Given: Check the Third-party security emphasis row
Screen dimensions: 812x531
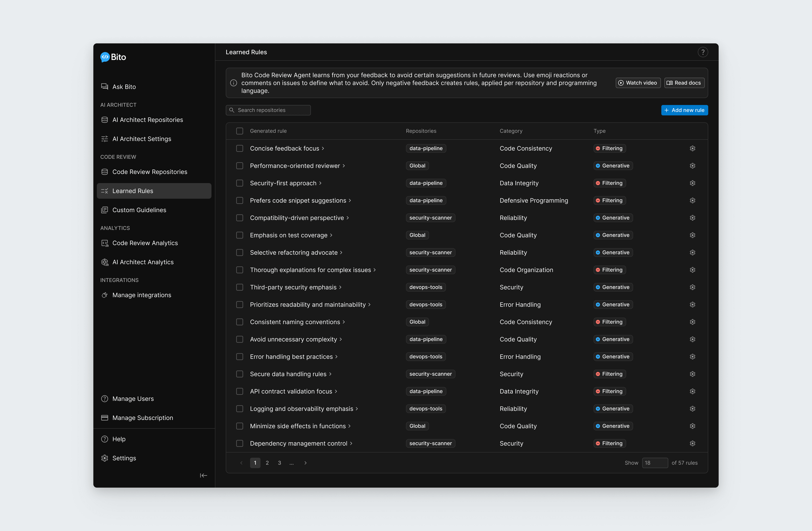Looking at the screenshot, I should click(x=239, y=287).
